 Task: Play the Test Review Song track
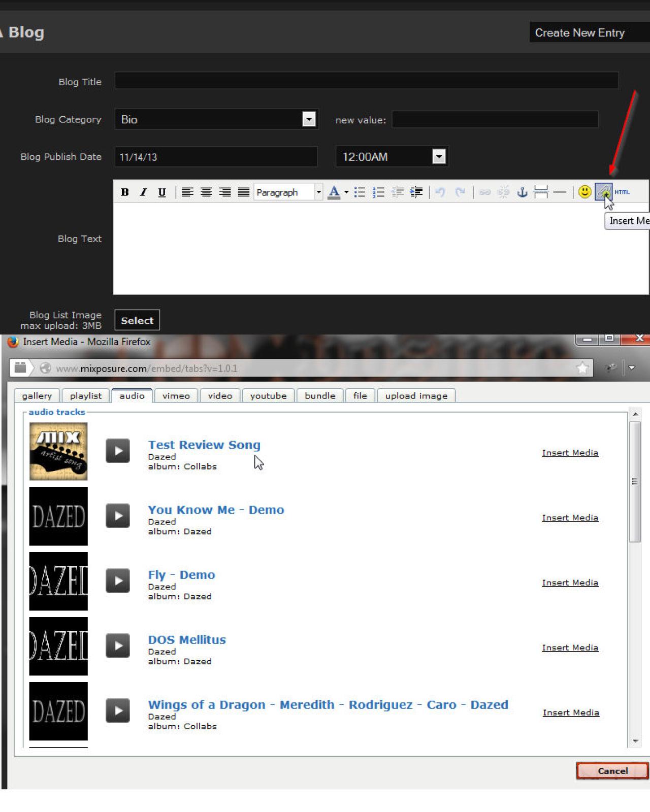pyautogui.click(x=118, y=451)
